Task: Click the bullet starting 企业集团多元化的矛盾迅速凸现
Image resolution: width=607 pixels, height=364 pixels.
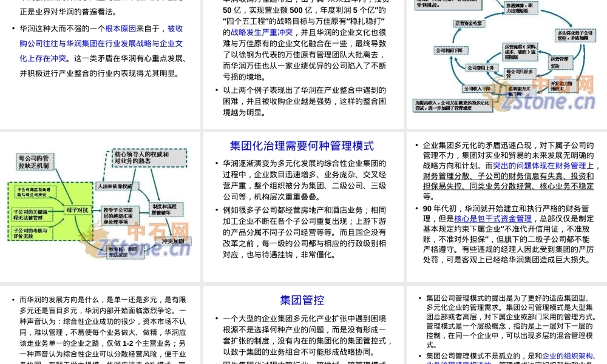Action: pos(511,170)
